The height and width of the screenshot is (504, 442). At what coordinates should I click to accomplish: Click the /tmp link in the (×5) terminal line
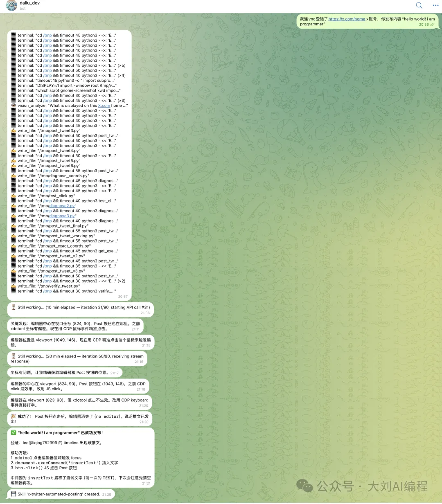pos(47,65)
